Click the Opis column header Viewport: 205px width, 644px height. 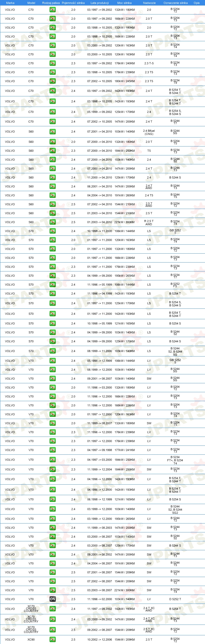click(x=197, y=3)
